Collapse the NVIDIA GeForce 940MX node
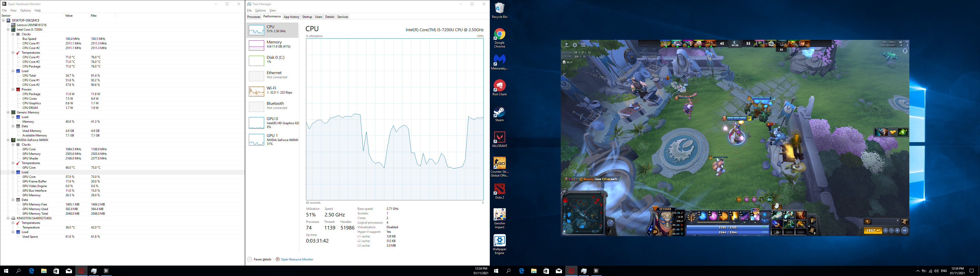Viewport: 980px width, 276px height. pos(8,140)
